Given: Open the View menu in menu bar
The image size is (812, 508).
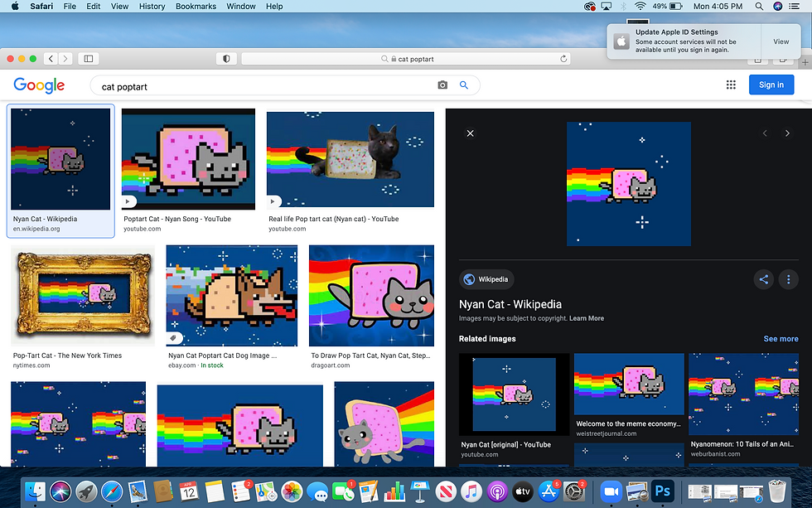Looking at the screenshot, I should pos(119,6).
